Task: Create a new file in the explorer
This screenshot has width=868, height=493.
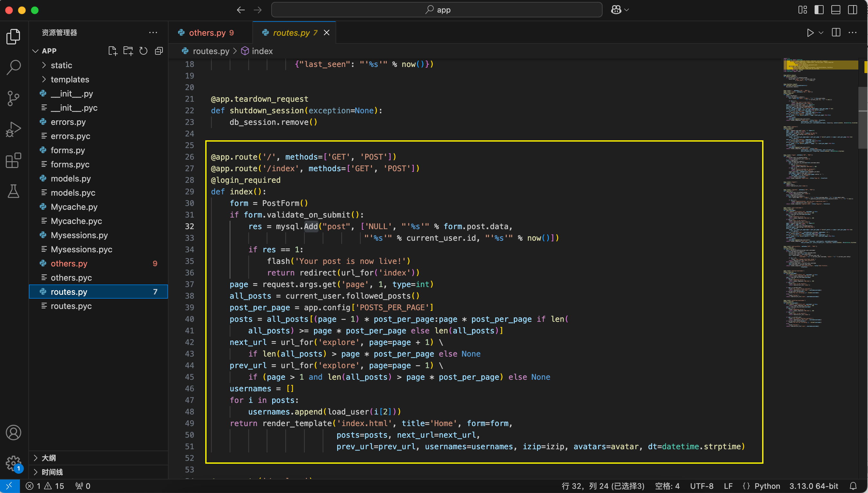Action: 113,51
